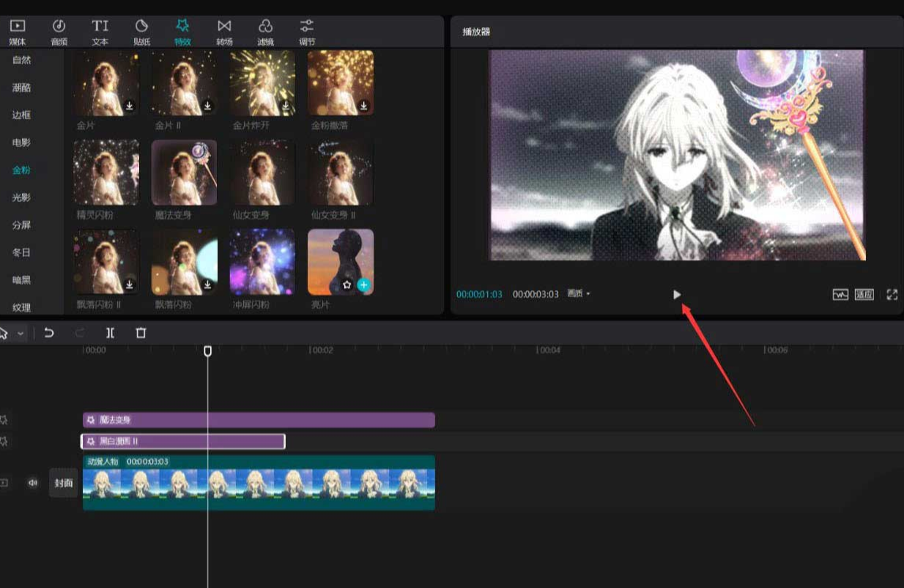Click the 魔法变身 effect track icon
Screen dimensions: 904x588
pyautogui.click(x=4, y=420)
